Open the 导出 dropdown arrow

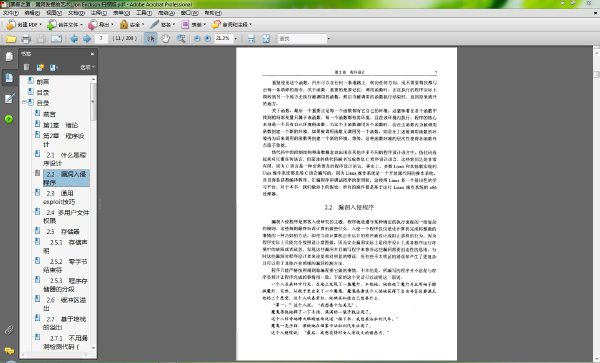click(x=112, y=24)
